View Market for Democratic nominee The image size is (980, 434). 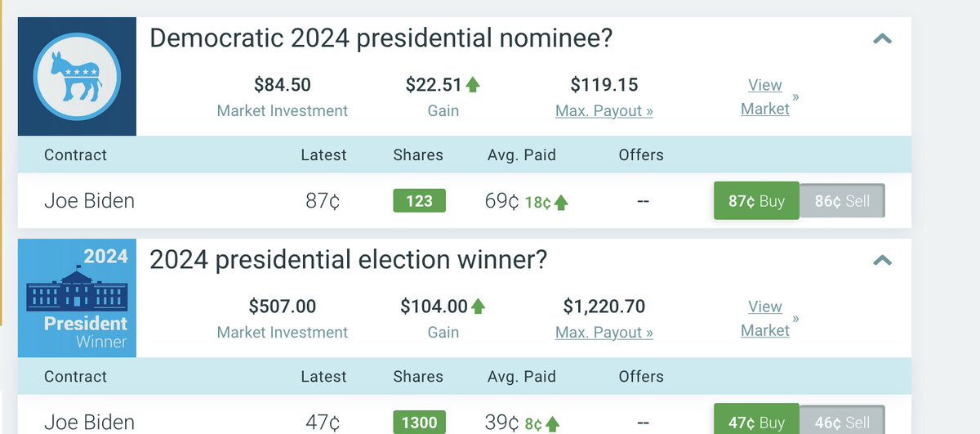(765, 96)
